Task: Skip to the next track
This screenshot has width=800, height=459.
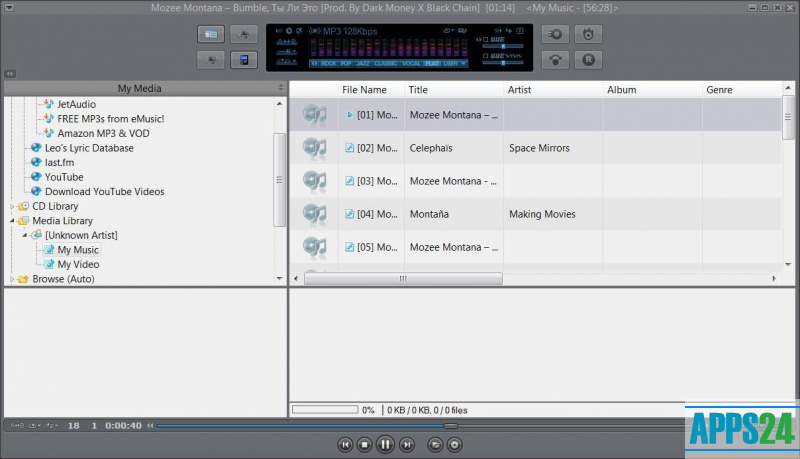Action: tap(407, 444)
